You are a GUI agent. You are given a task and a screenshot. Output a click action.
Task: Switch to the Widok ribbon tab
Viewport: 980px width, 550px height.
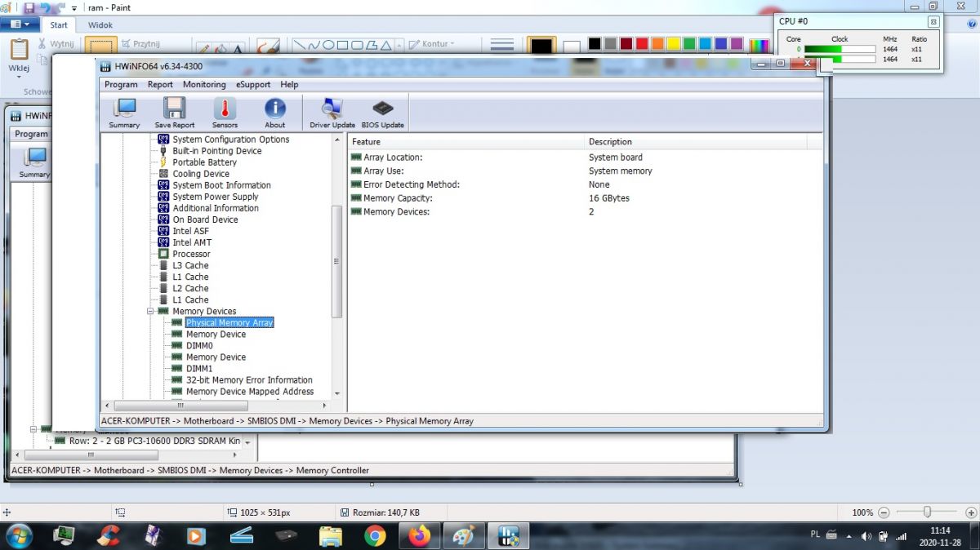[x=100, y=25]
